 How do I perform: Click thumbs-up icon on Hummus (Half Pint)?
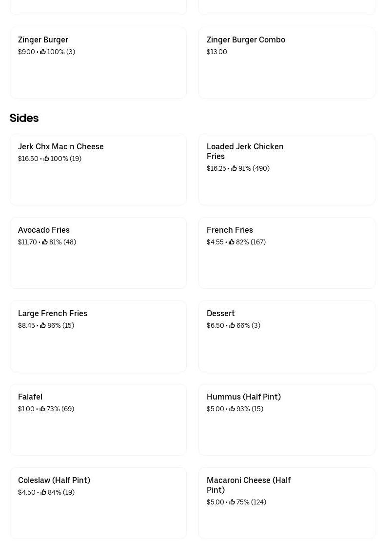[x=232, y=409]
